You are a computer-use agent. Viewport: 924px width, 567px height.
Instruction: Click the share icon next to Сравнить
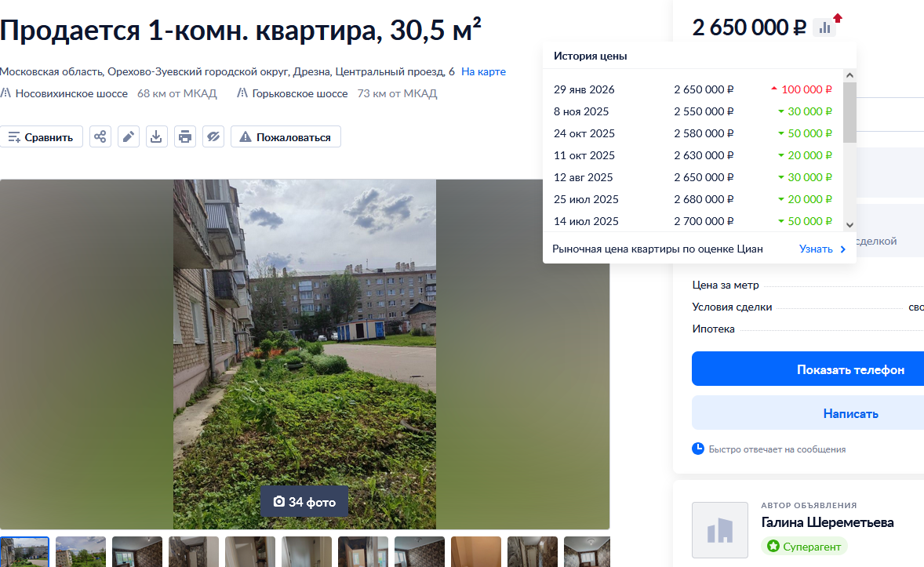pyautogui.click(x=100, y=136)
